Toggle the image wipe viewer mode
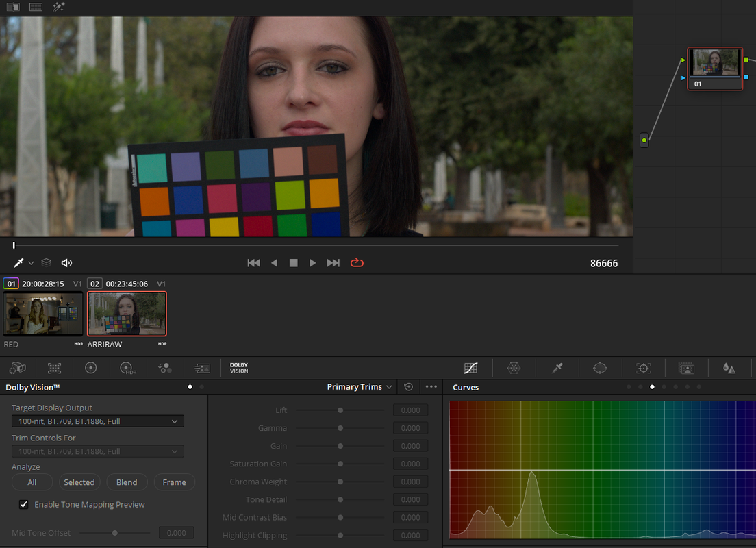 click(13, 7)
